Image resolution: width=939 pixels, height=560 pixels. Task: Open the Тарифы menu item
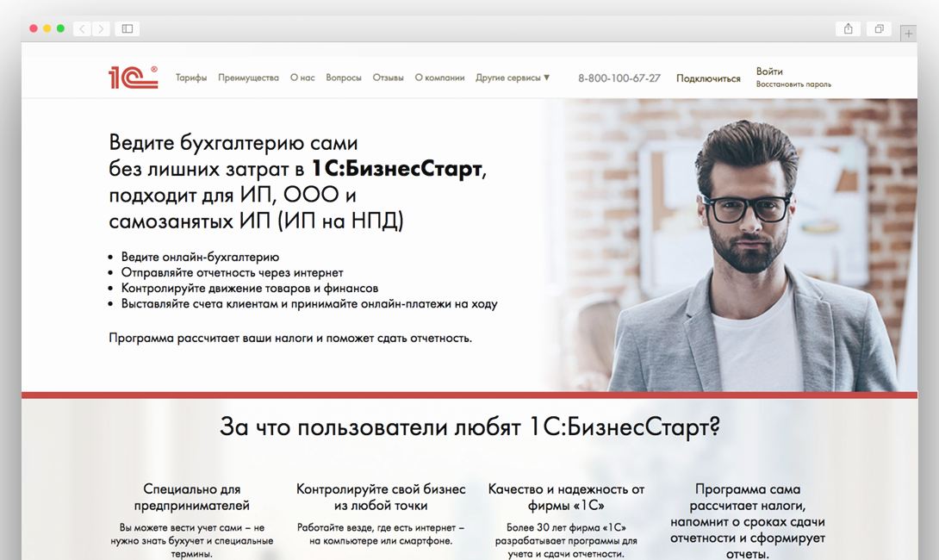pos(191,78)
